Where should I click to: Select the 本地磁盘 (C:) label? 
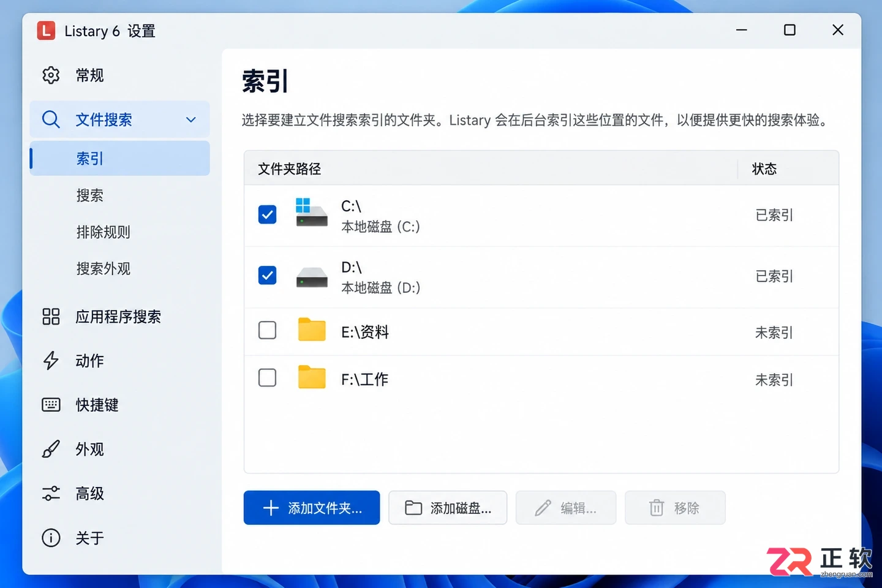380,227
